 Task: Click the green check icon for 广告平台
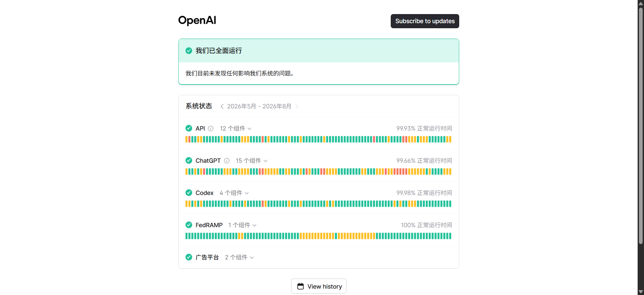coord(189,257)
